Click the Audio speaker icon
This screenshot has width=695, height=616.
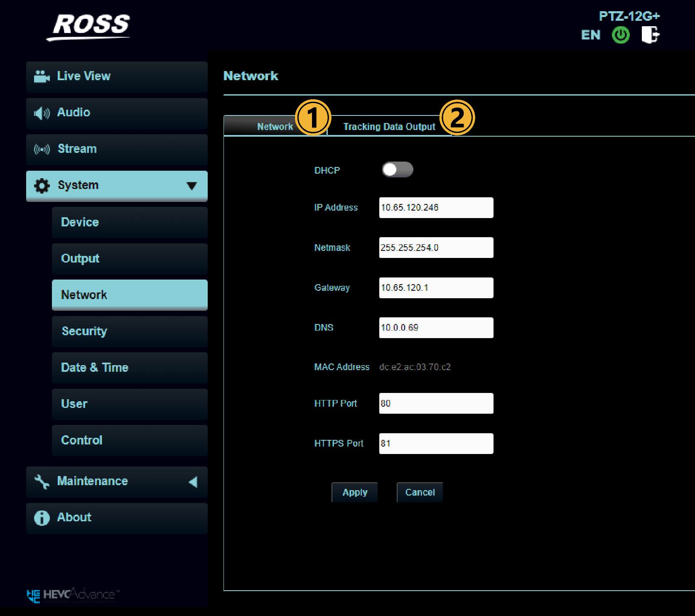click(42, 113)
